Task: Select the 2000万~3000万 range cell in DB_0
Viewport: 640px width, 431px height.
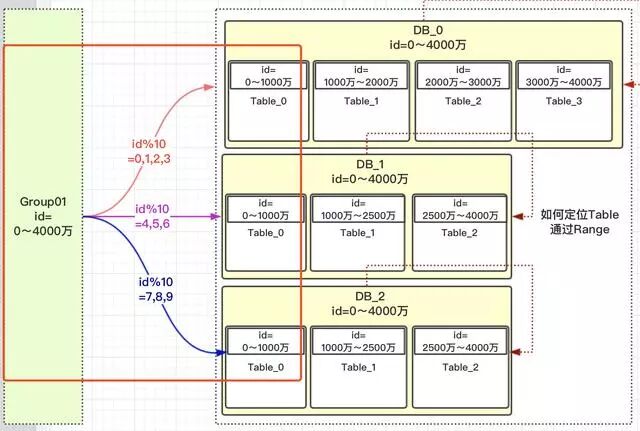Action: click(463, 76)
